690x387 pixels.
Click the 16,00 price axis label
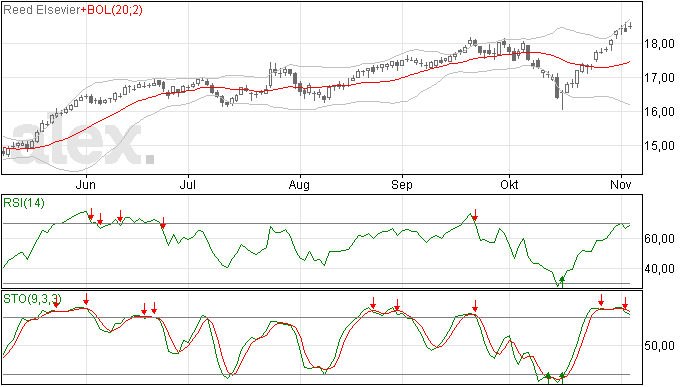[659, 112]
